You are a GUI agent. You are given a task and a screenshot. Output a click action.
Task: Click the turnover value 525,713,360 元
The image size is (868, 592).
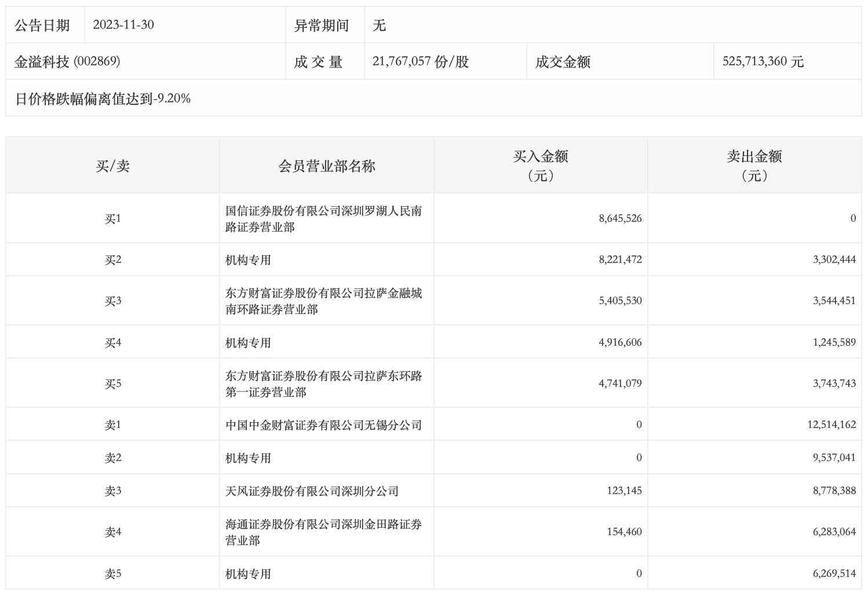coord(763,61)
